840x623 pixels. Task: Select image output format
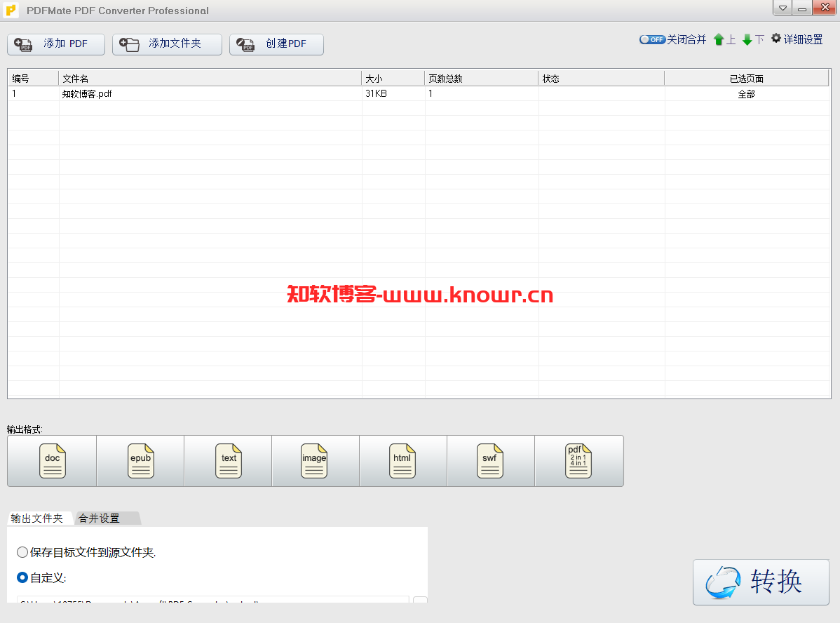pyautogui.click(x=316, y=461)
